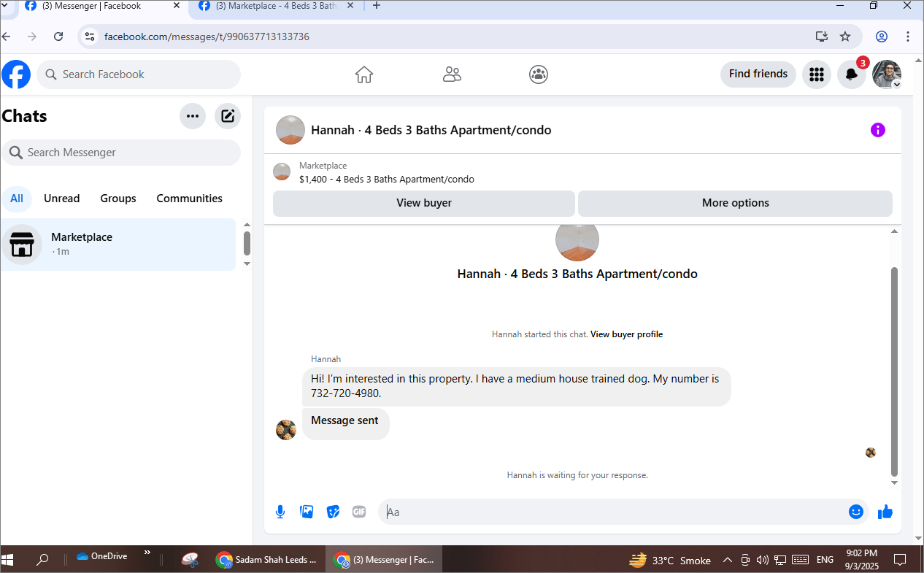Screen dimensions: 924x573
Task: Reload the page
Action: coord(58,36)
